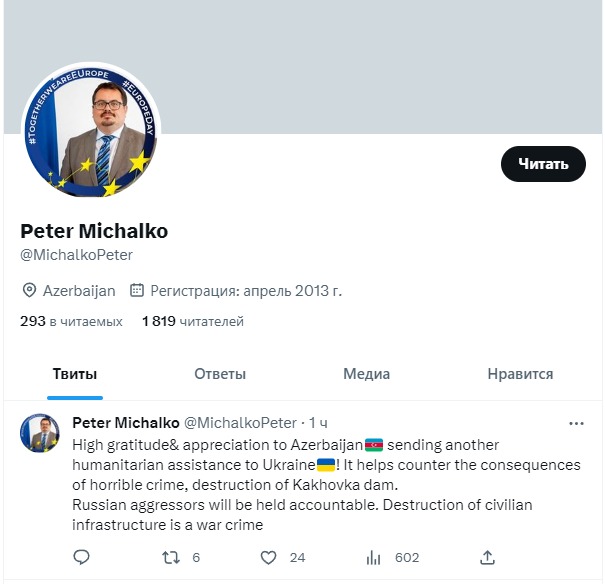Open the tweet's three-dot more menu
The image size is (605, 584).
pos(576,423)
